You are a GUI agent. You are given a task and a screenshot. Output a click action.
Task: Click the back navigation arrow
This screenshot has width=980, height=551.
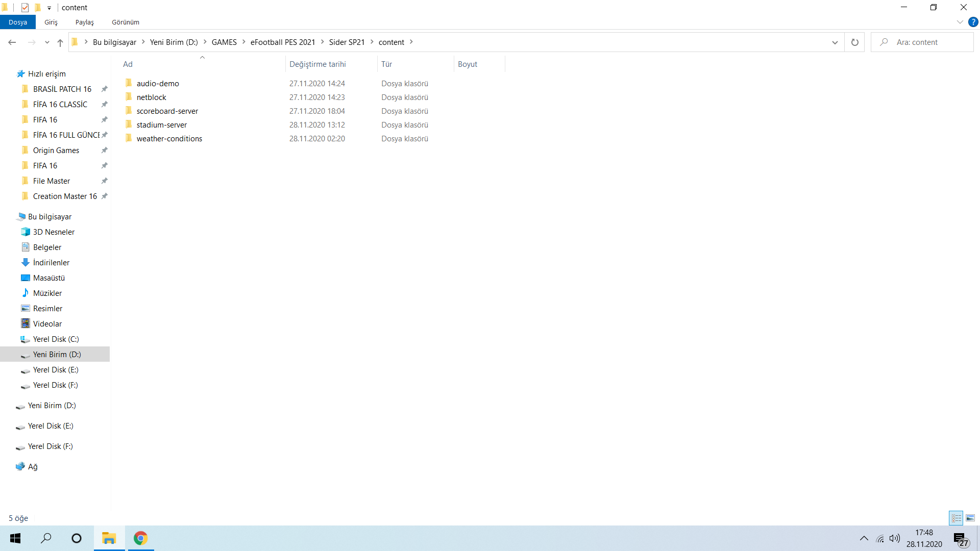(x=12, y=42)
